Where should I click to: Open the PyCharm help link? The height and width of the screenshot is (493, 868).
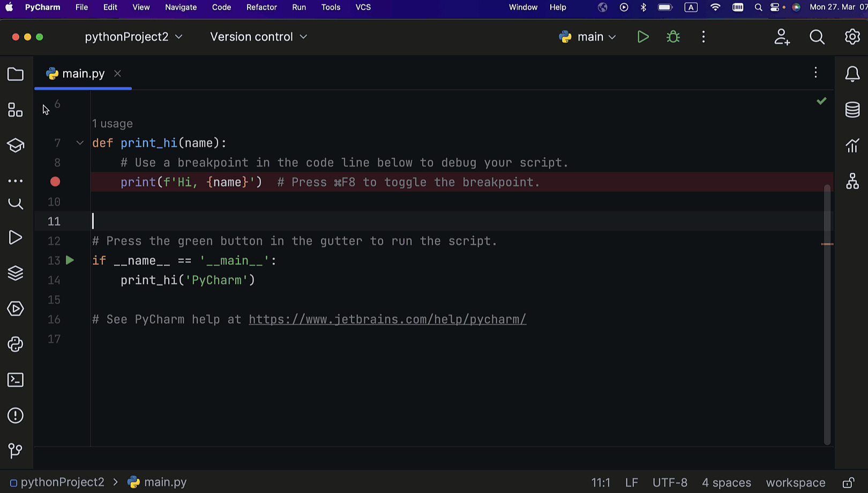387,319
